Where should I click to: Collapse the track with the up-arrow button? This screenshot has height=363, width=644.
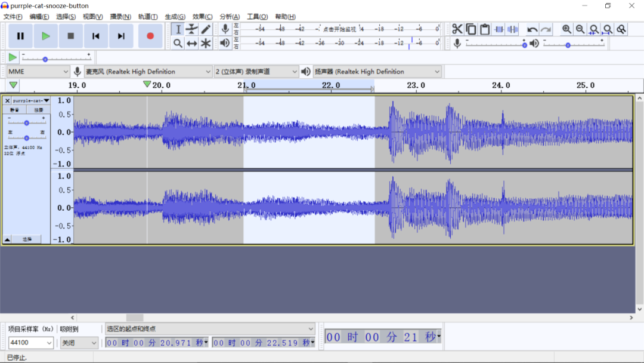coord(7,239)
